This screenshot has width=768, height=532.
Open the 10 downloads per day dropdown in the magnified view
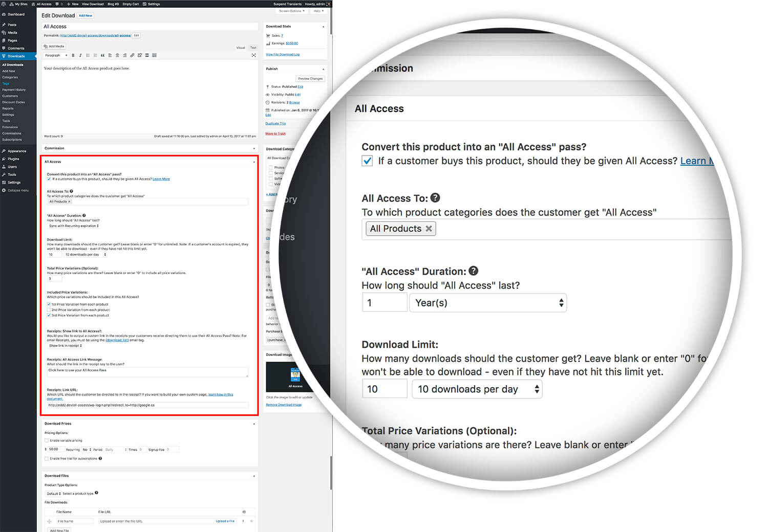click(x=477, y=389)
